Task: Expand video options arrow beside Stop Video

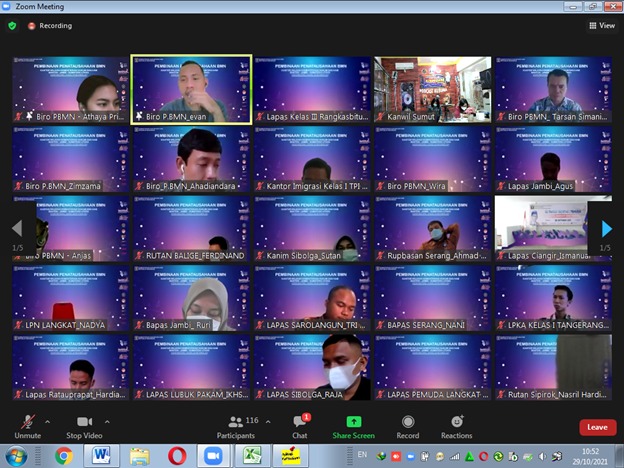Action: coord(107,421)
